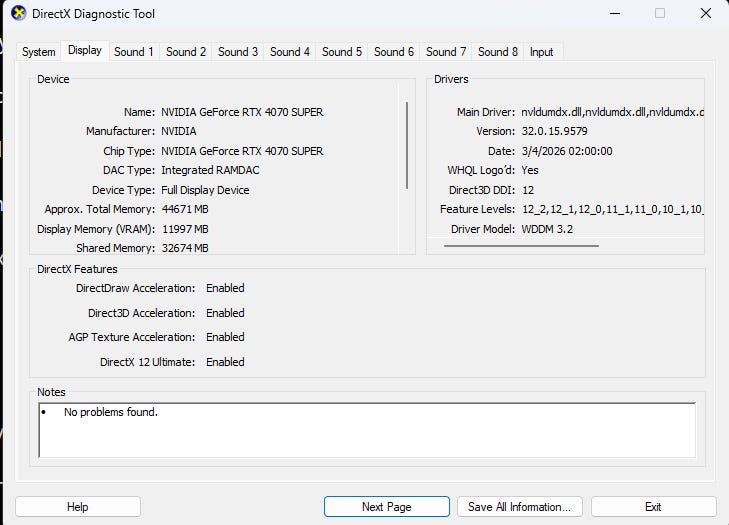This screenshot has height=525, width=729.
Task: Click DirectDraw Acceleration Enabled value
Action: click(x=225, y=288)
